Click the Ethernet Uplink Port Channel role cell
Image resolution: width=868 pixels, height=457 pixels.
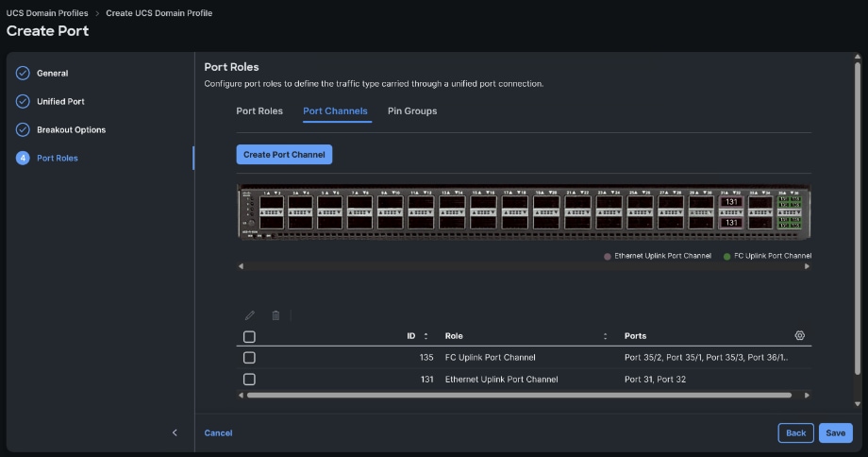(502, 379)
